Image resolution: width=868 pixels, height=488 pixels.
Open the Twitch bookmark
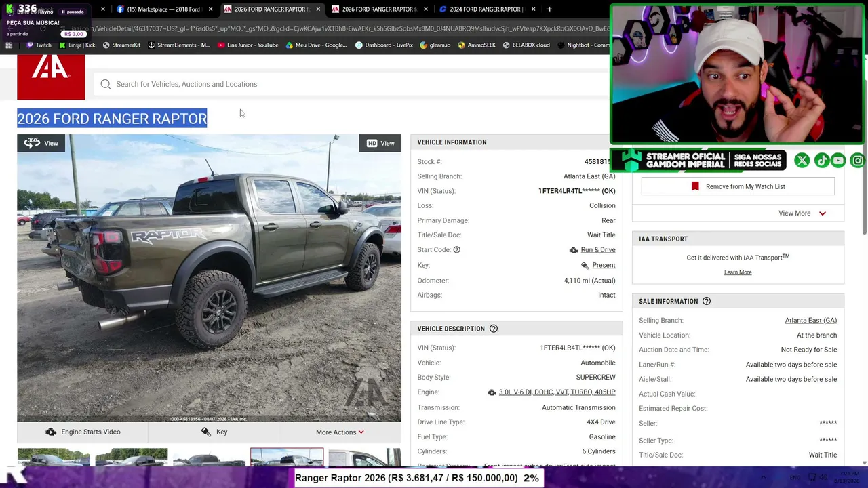(39, 45)
